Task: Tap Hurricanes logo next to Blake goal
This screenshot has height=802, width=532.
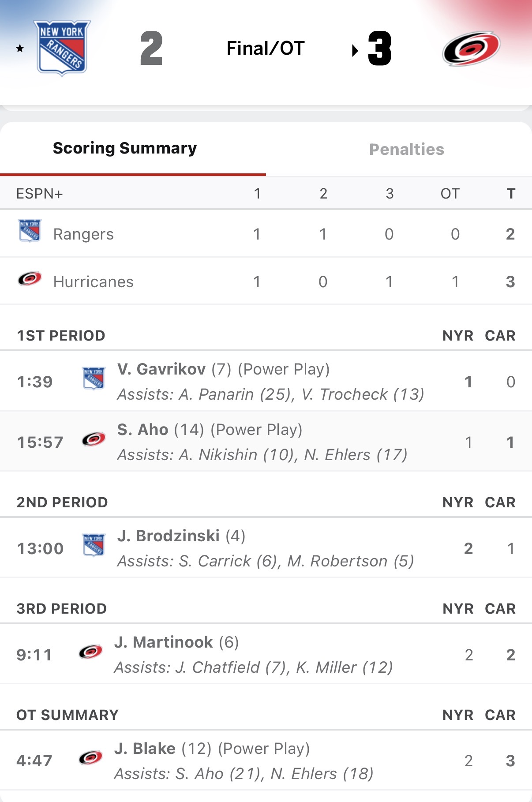Action: (90, 758)
